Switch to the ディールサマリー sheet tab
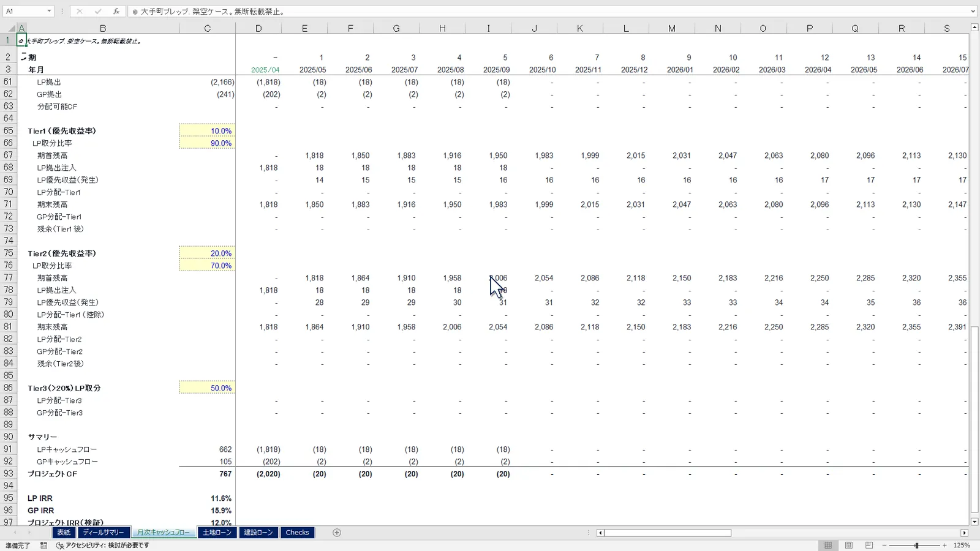The image size is (980, 551). (x=104, y=533)
